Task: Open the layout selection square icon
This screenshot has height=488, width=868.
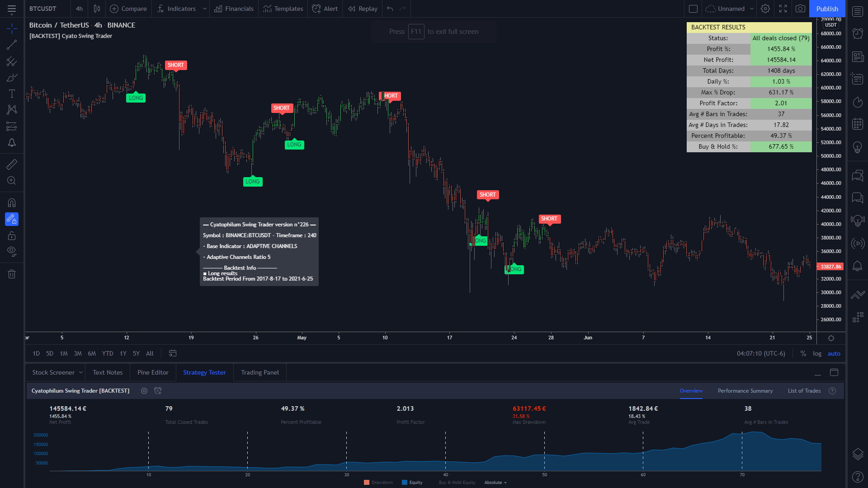Action: (x=693, y=9)
